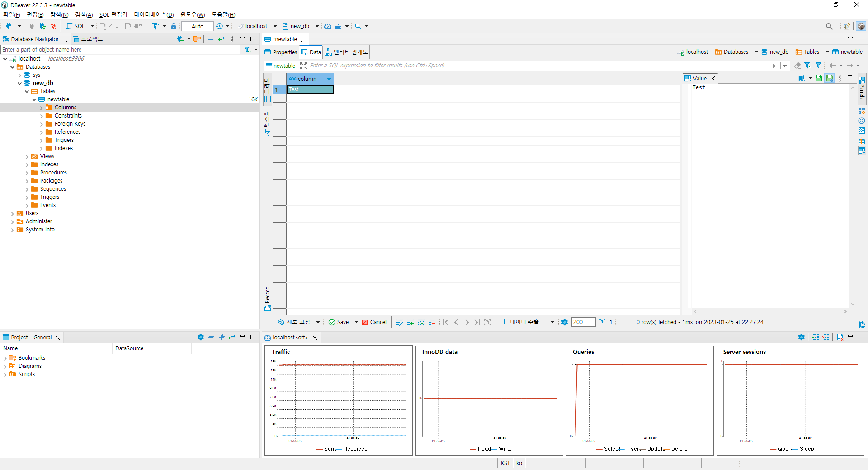This screenshot has height=470, width=868.
Task: Click the eraser clear filter icon
Action: pyautogui.click(x=797, y=66)
